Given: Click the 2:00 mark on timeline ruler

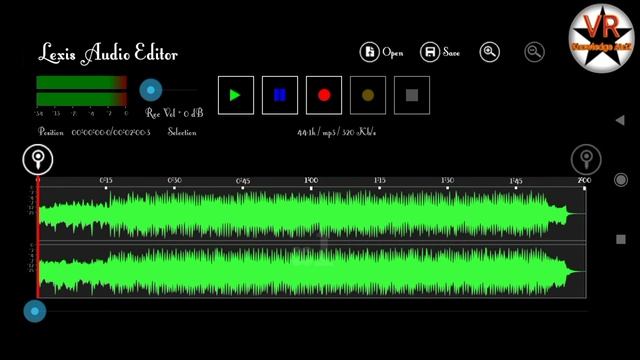Looking at the screenshot, I should point(584,180).
